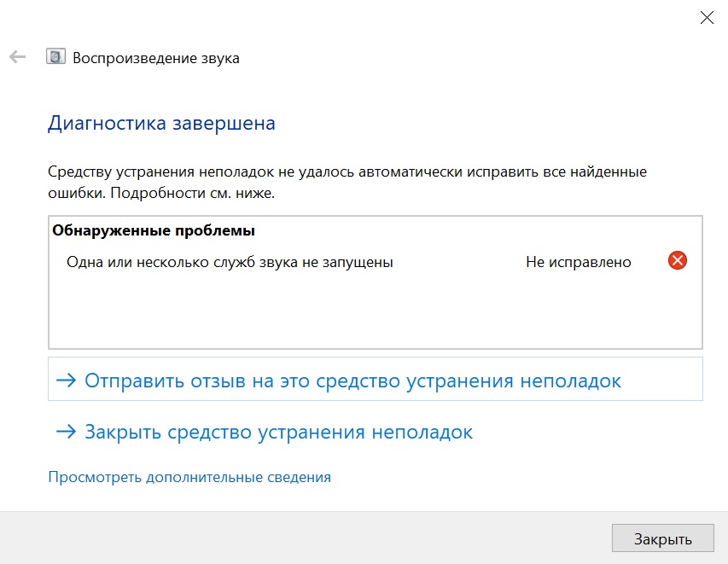Click the Воспроизведение звука window title
This screenshot has width=728, height=564.
155,58
